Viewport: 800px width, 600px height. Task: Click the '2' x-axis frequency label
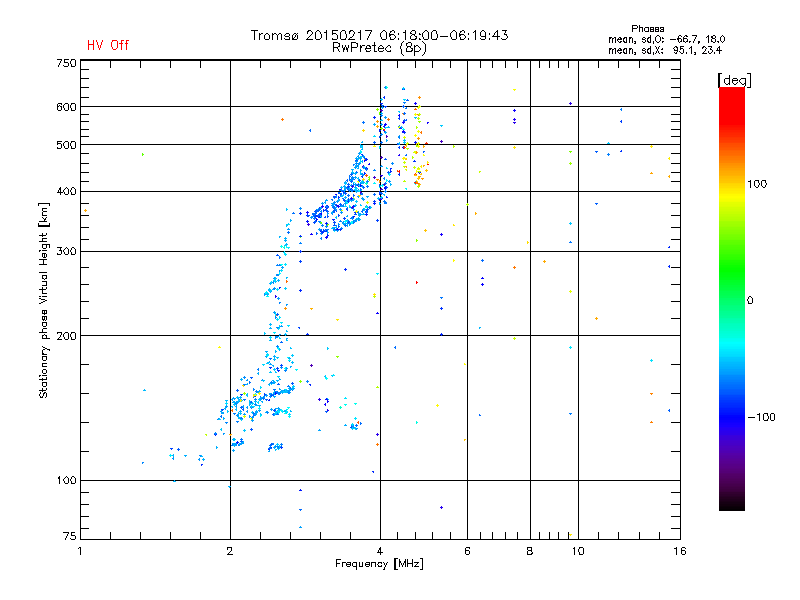tap(230, 551)
